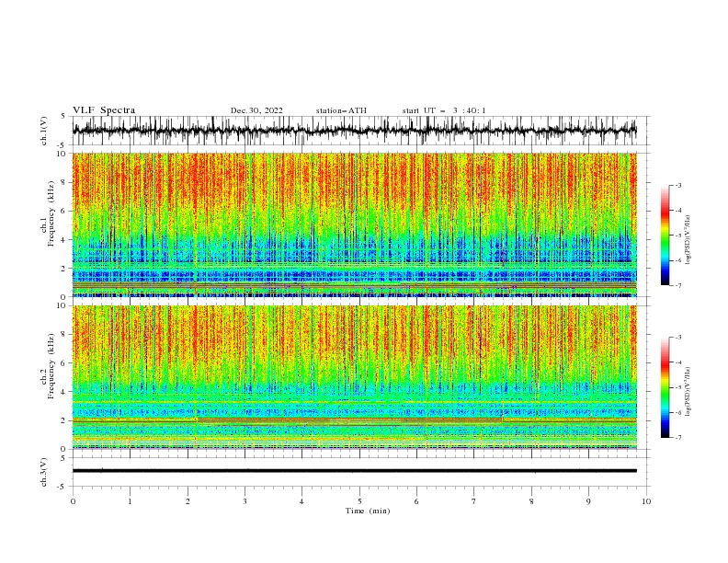Image resolution: width=728 pixels, height=563 pixels.
Task: Click time axis tick label "2"
Action: (x=188, y=501)
